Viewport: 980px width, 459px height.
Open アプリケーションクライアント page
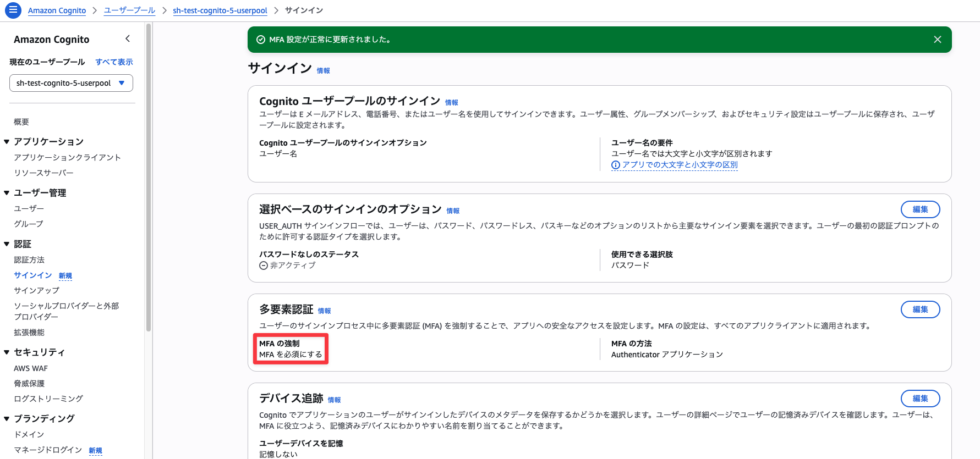click(67, 158)
